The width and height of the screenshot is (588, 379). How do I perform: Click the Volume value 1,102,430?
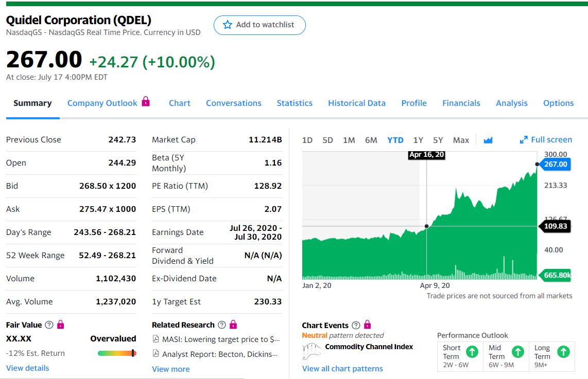(116, 279)
